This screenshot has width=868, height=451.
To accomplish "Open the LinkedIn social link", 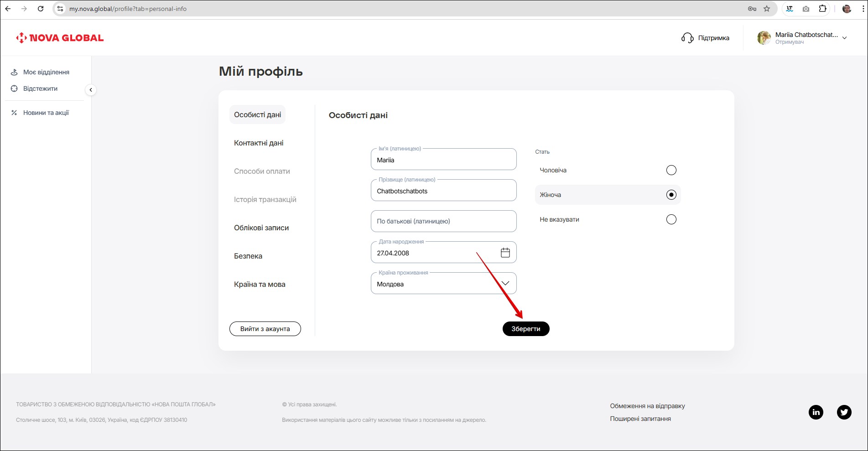I will (x=816, y=412).
